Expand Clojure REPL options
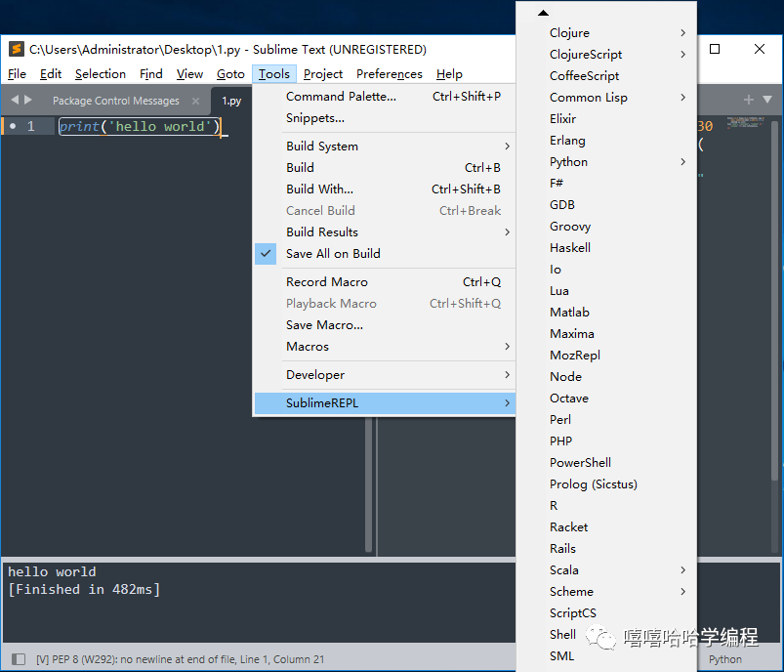The width and height of the screenshot is (784, 672). click(606, 32)
